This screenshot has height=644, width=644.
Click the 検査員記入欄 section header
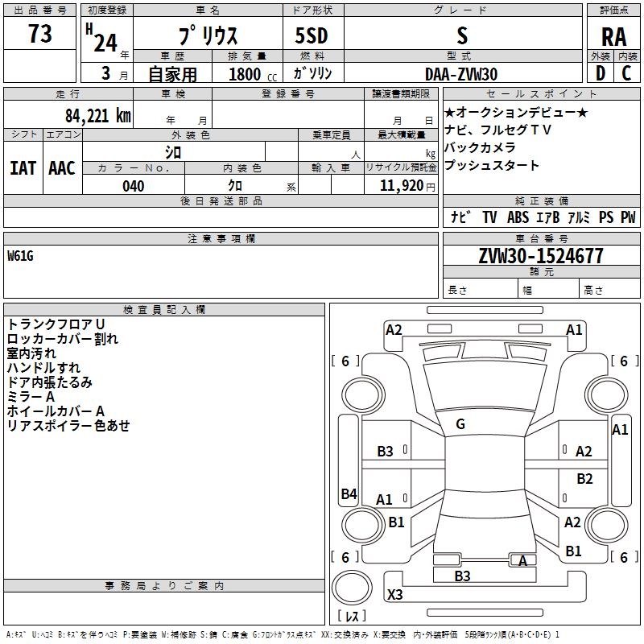pos(164,309)
